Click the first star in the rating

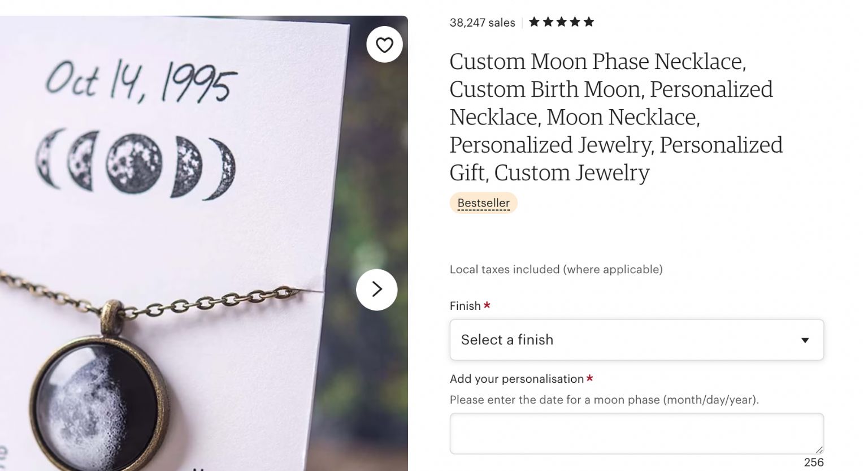[534, 22]
